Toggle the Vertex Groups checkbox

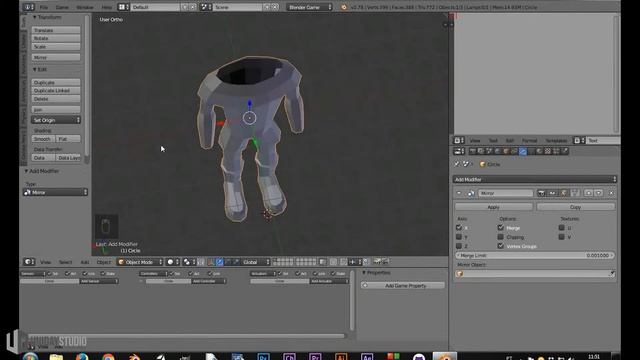point(501,246)
